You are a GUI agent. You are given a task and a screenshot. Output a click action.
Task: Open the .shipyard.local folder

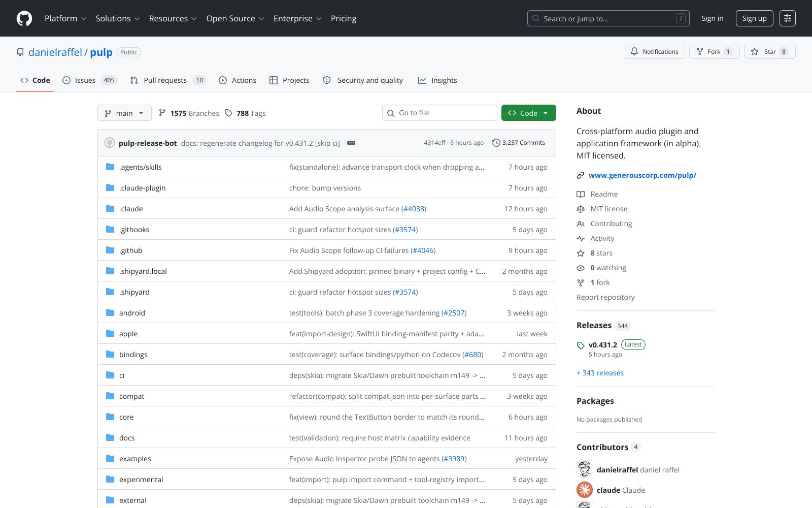click(x=143, y=271)
